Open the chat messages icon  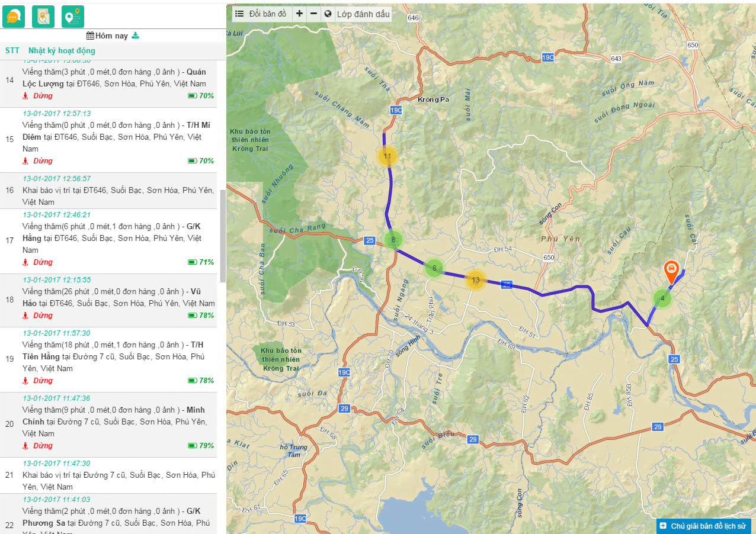(x=14, y=17)
